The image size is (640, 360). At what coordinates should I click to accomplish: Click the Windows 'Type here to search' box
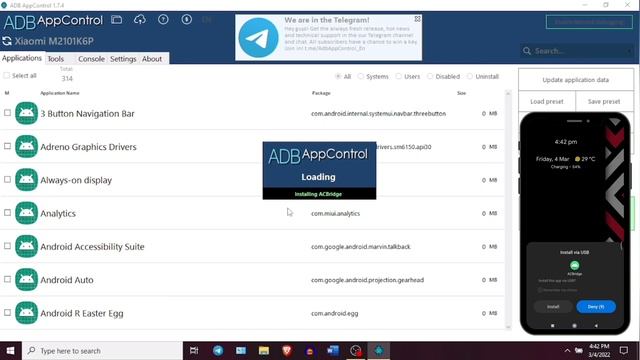pyautogui.click(x=102, y=351)
